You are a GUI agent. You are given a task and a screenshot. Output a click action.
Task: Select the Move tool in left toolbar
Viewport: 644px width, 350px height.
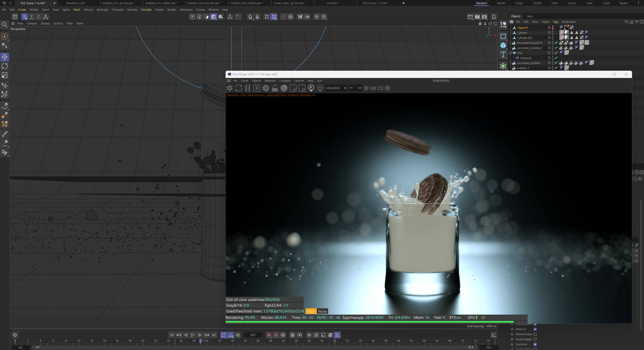tap(5, 57)
